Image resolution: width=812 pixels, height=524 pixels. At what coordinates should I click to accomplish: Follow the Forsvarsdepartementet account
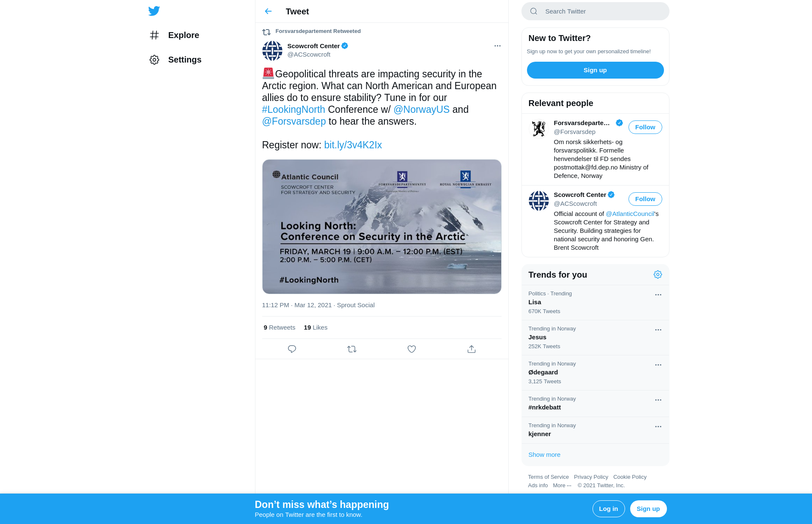[x=645, y=127]
